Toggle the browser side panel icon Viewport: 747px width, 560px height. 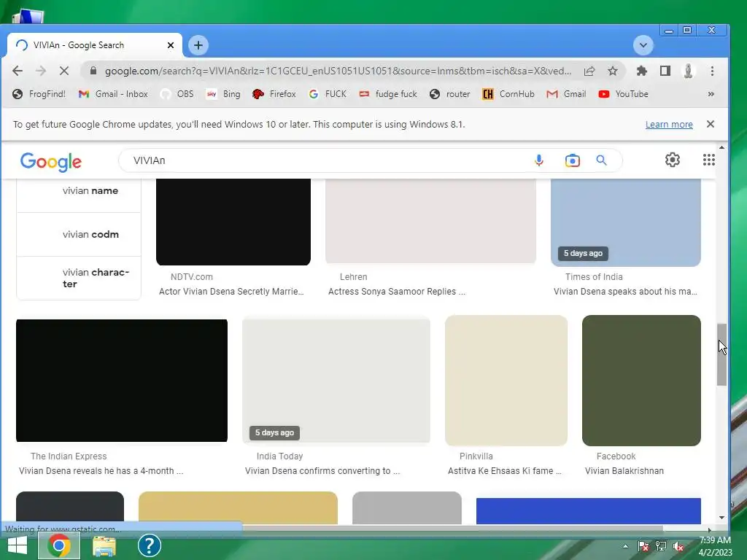pyautogui.click(x=665, y=71)
